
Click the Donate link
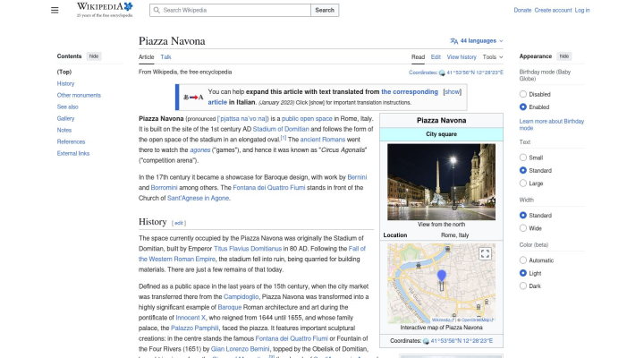[x=522, y=10]
